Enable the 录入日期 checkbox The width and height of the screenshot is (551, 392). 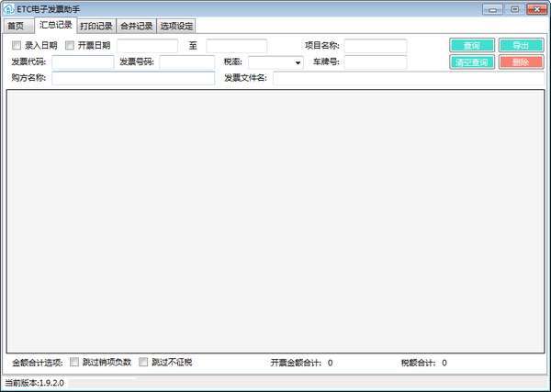(x=17, y=45)
